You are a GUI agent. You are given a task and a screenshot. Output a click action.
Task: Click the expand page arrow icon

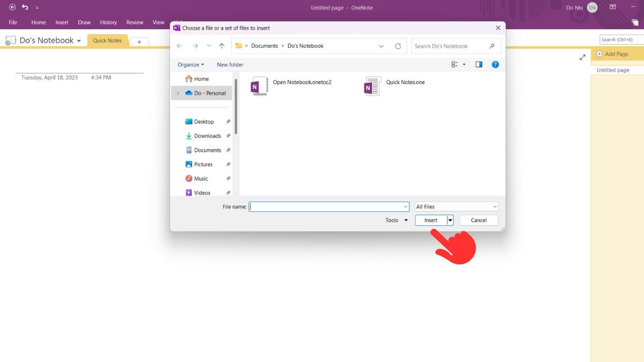(582, 57)
